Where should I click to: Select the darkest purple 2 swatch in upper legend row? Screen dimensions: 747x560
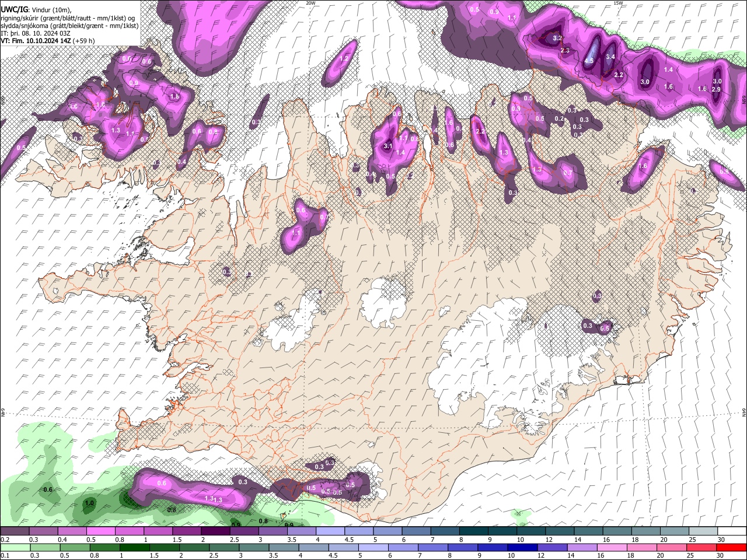point(215,531)
